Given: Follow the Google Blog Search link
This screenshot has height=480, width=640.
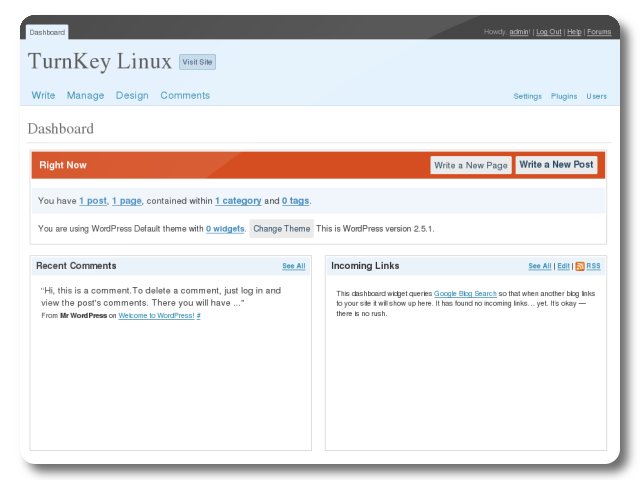Looking at the screenshot, I should 465,293.
